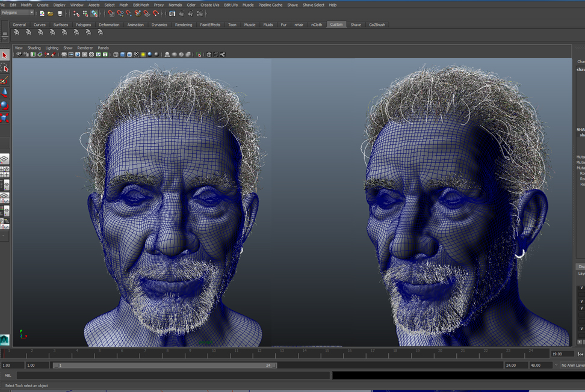Switch to the GoZBrush shelf tab
Viewport: 585px width, 392px height.
tap(377, 25)
